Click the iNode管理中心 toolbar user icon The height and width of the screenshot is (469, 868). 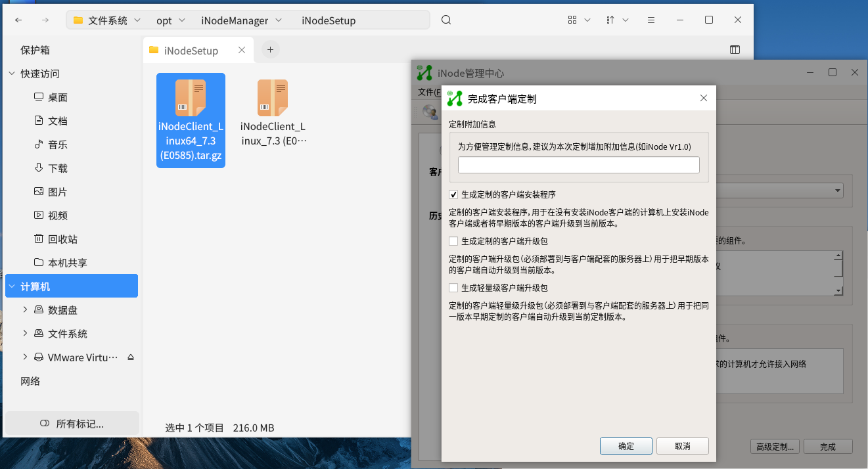point(430,112)
